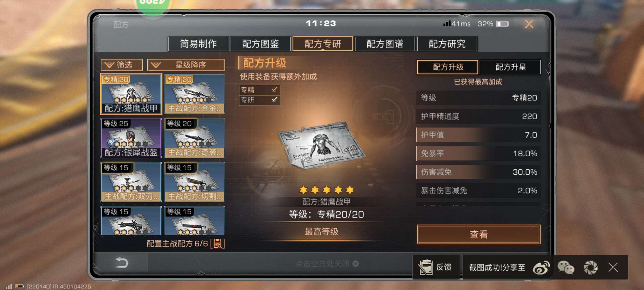Open the 简易制作 tab

click(x=198, y=44)
